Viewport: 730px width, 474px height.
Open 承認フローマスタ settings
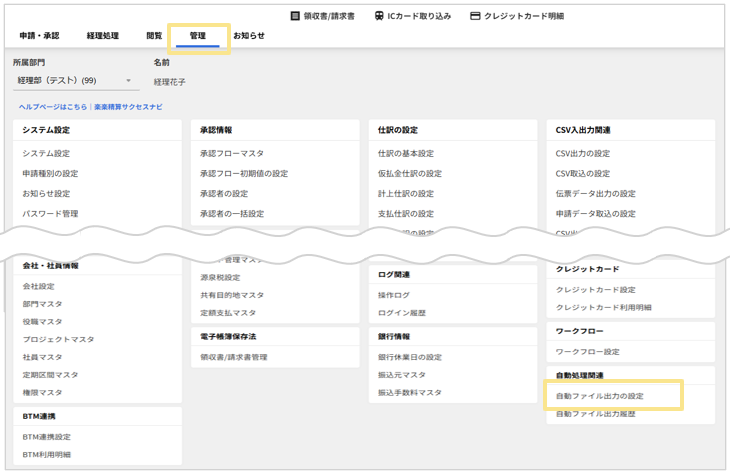(x=232, y=154)
